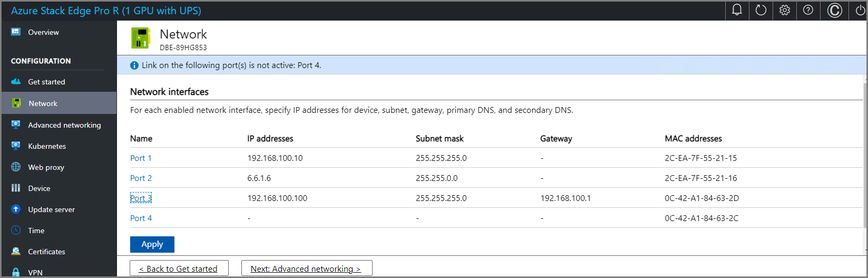The height and width of the screenshot is (278, 868).
Task: Click the Advanced networking icon
Action: point(16,124)
